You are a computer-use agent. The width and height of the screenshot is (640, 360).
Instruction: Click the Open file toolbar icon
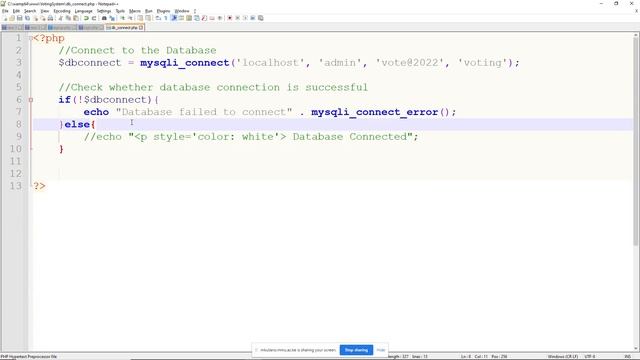pyautogui.click(x=12, y=18)
